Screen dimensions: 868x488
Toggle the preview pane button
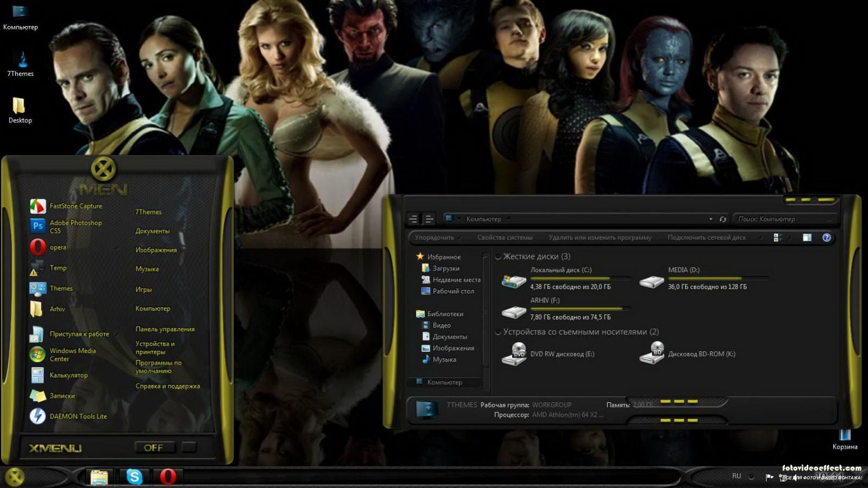pyautogui.click(x=807, y=237)
